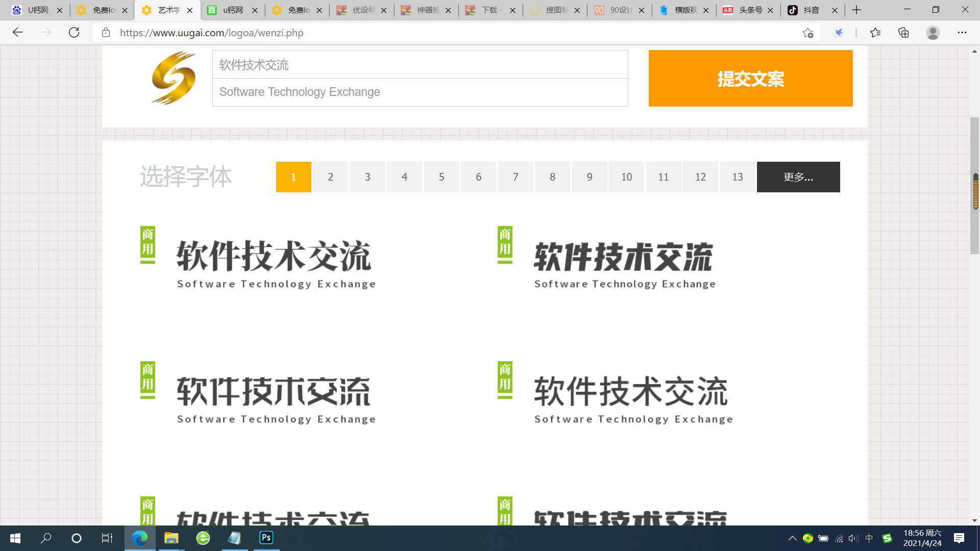Open the Collections panel

[903, 32]
